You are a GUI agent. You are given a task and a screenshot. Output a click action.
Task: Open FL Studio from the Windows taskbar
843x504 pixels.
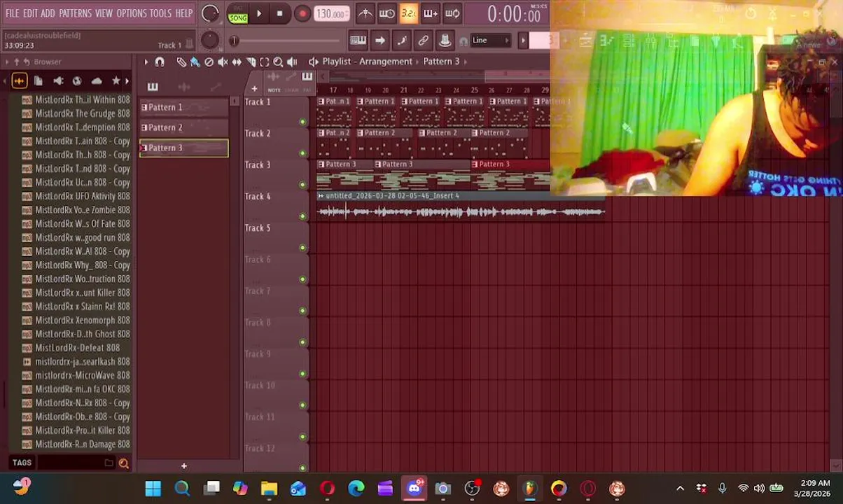tap(529, 488)
